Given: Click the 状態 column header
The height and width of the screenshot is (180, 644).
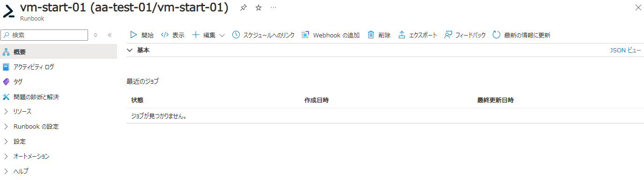Looking at the screenshot, I should 137,101.
